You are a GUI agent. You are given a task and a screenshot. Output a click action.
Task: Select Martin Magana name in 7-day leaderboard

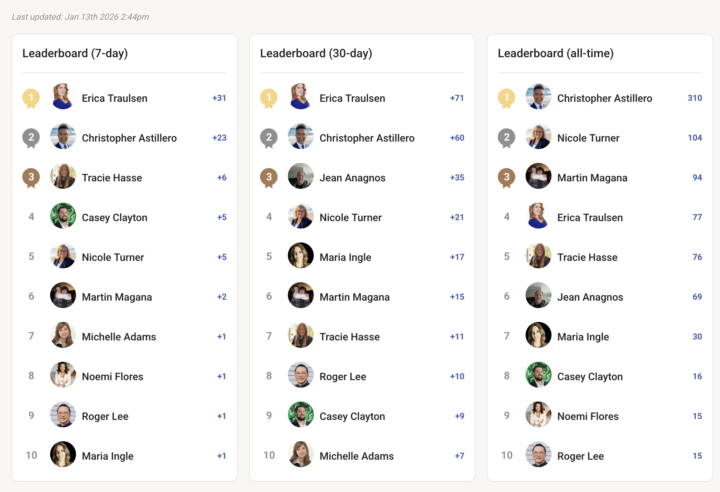coord(117,297)
